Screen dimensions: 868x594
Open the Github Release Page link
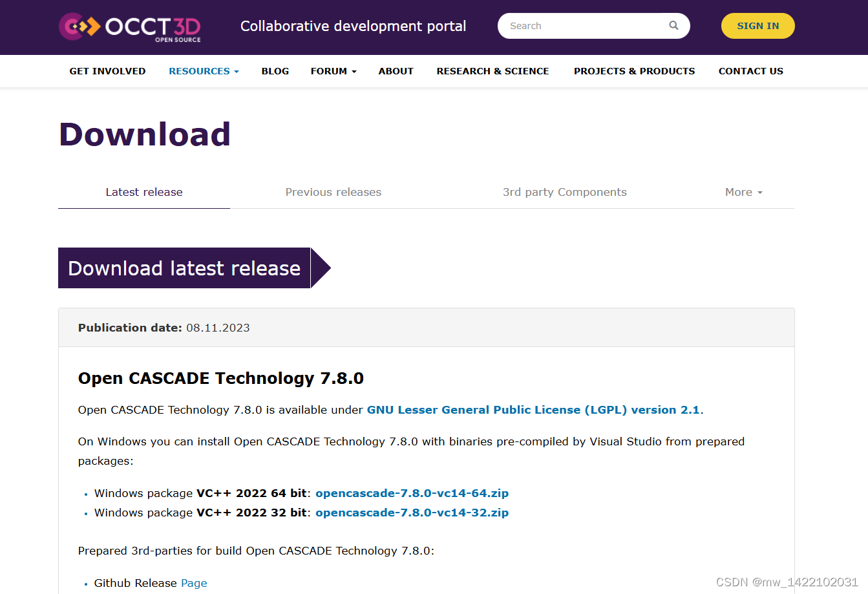194,583
